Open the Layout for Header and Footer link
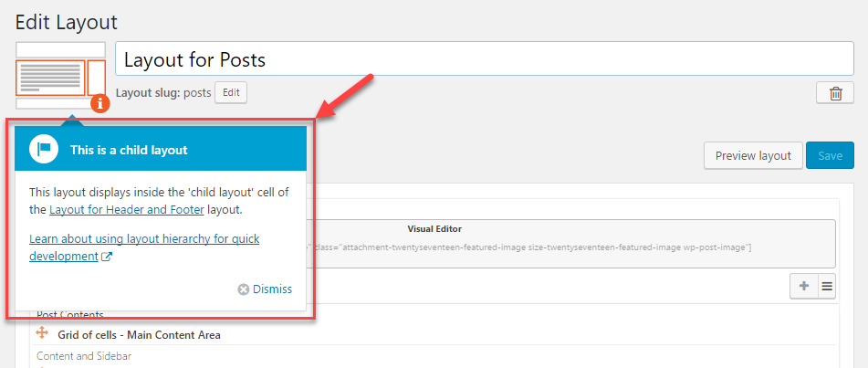868x368 pixels. tap(127, 210)
